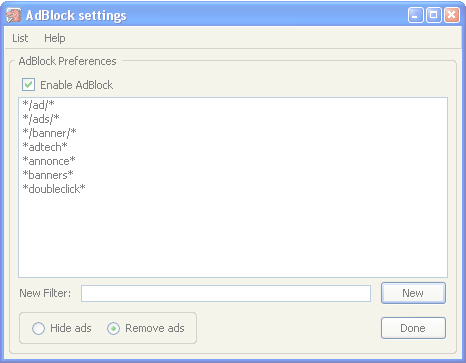
Task: Click the AdBlock app icon in title bar
Action: click(14, 15)
